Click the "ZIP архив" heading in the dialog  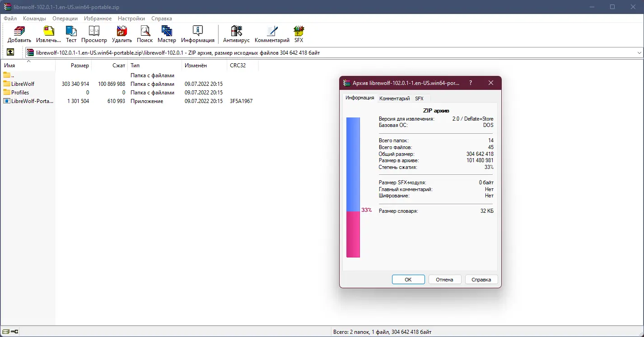(436, 111)
